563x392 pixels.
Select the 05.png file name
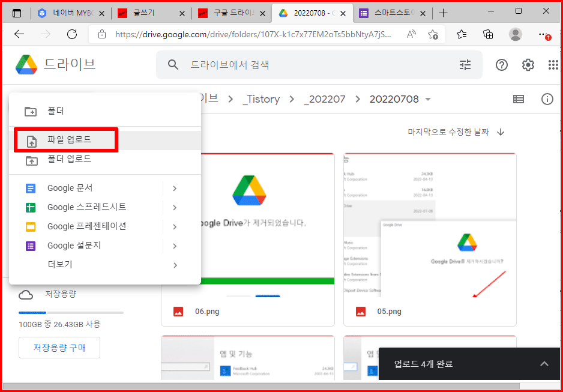click(389, 312)
